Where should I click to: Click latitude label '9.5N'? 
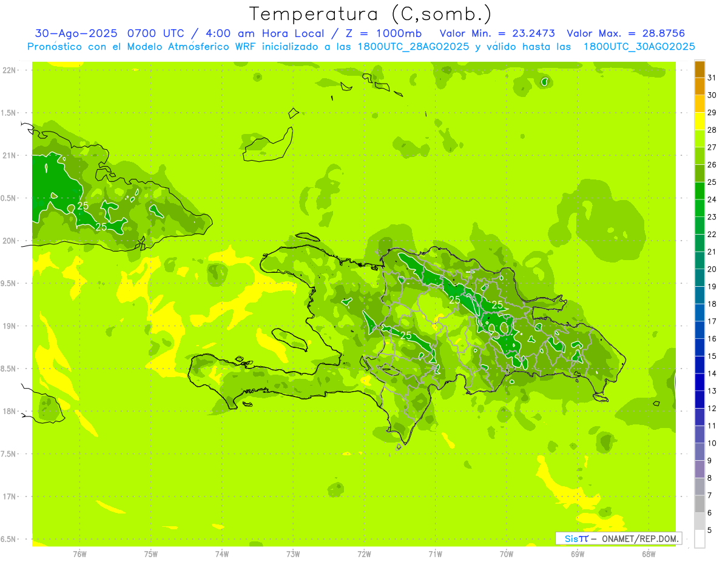8,284
